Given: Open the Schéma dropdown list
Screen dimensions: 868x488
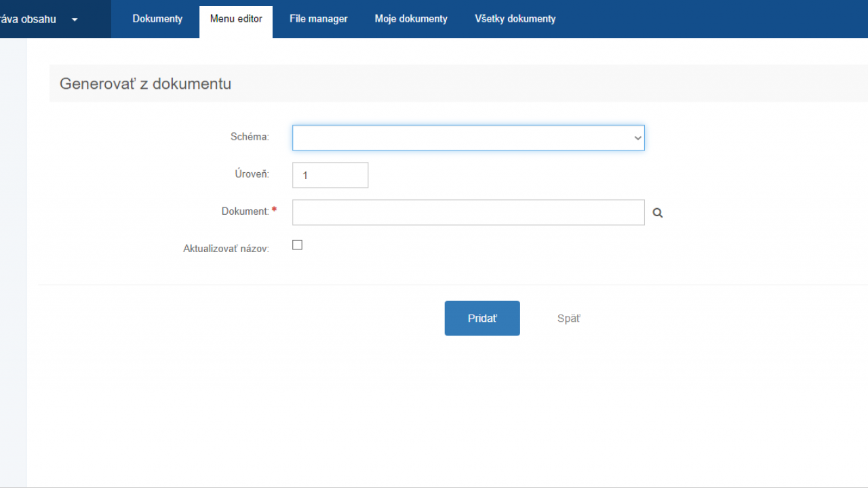Looking at the screenshot, I should pyautogui.click(x=468, y=138).
